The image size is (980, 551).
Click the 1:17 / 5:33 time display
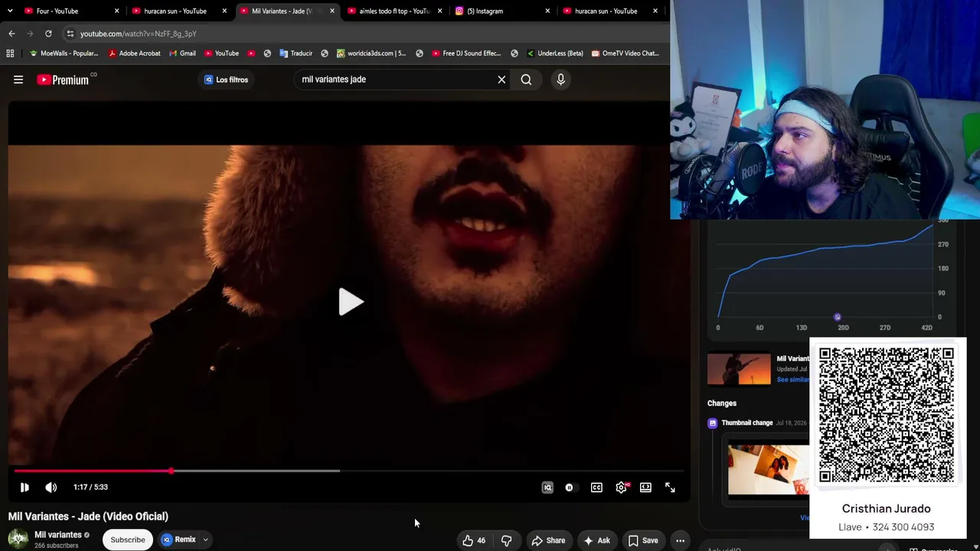90,487
